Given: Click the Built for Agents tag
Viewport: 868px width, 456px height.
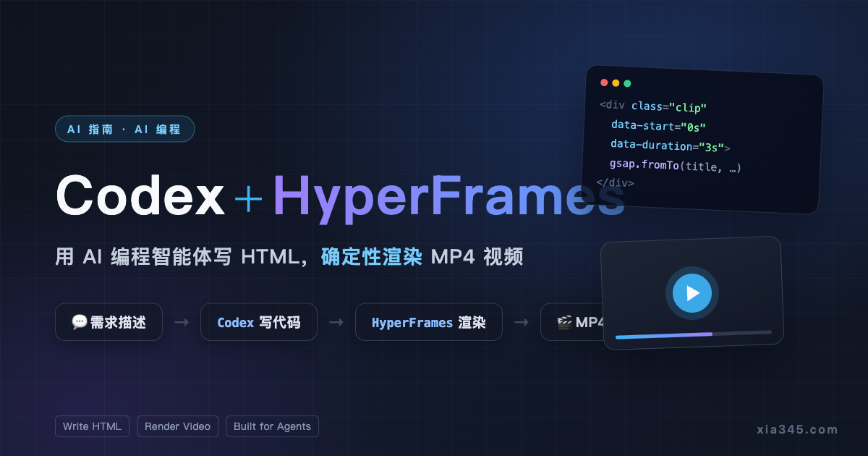Looking at the screenshot, I should tap(272, 426).
